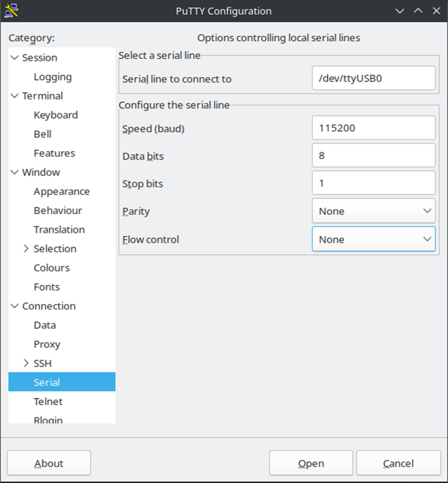Screen dimensions: 448x483
Task: Select the Logging category
Action: (53, 77)
